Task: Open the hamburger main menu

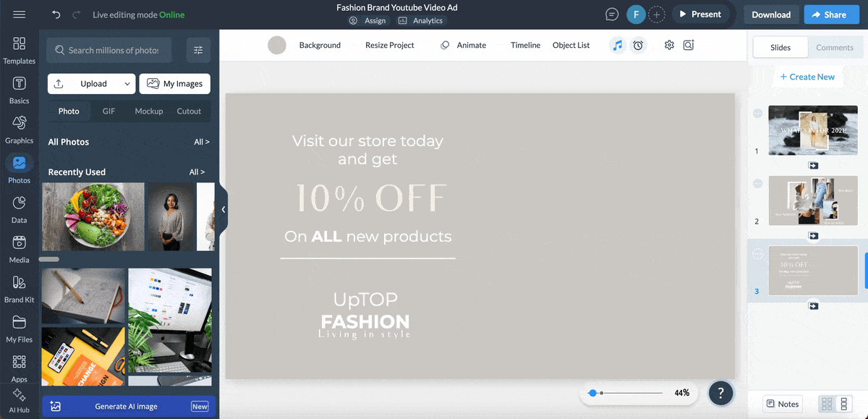Action: (20, 14)
